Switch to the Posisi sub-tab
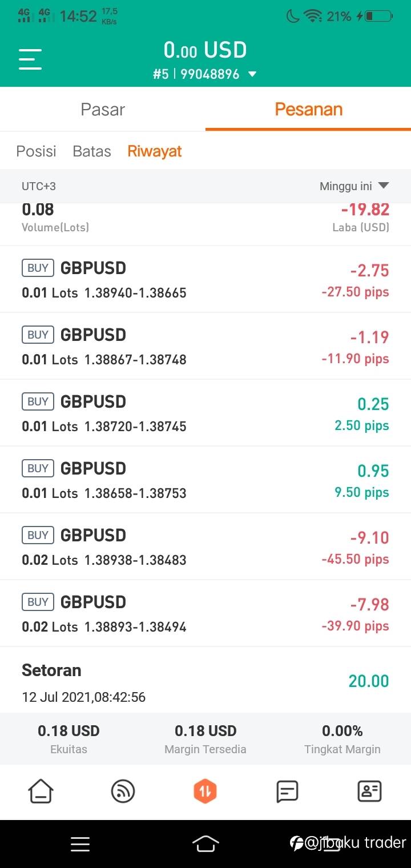The image size is (411, 868). point(37,151)
